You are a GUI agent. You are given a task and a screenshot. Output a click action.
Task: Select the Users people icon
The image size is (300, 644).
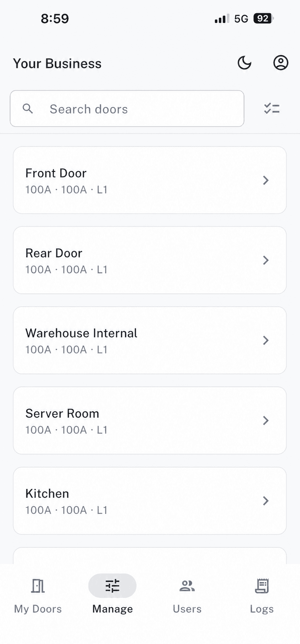click(187, 586)
